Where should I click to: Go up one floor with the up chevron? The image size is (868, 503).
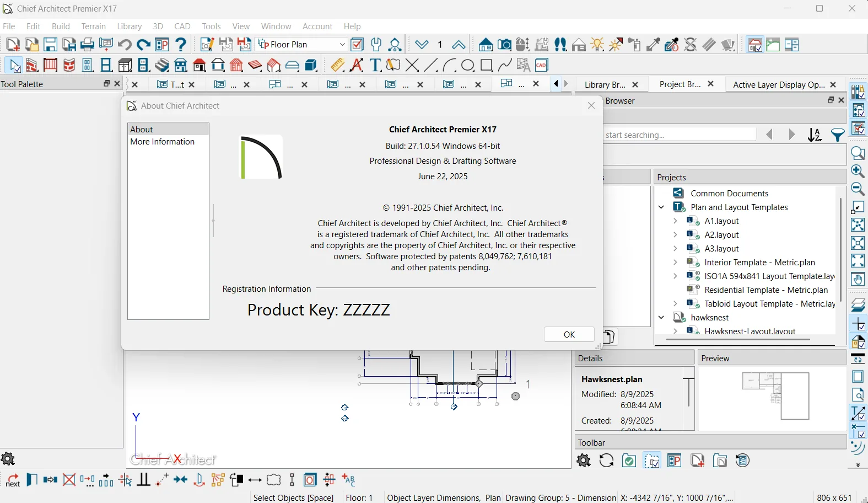click(x=459, y=45)
